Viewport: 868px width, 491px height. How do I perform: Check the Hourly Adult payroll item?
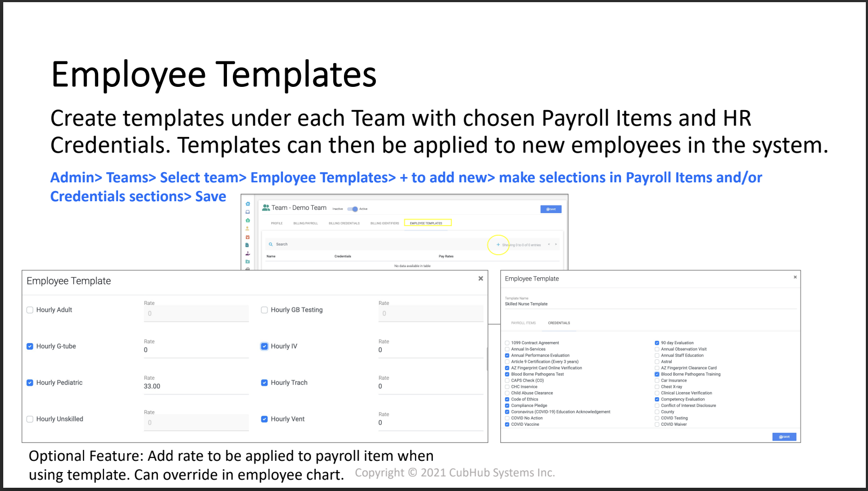point(30,310)
